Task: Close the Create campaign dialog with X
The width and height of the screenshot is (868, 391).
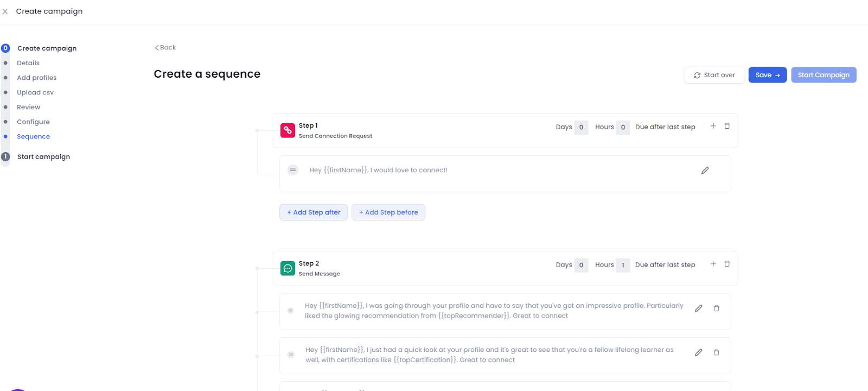Action: (x=5, y=11)
